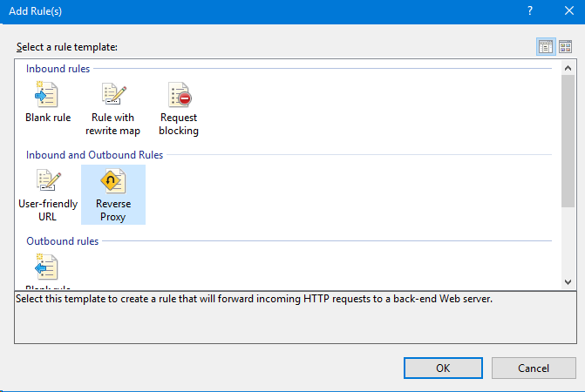The width and height of the screenshot is (585, 392).
Task: Collapse the Inbound rules group header
Action: [57, 68]
